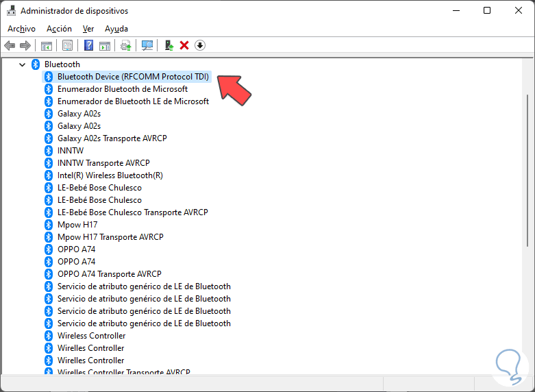The height and width of the screenshot is (392, 535).
Task: Scan for hardware changes with the monitor-magnifier icon
Action: [x=147, y=45]
